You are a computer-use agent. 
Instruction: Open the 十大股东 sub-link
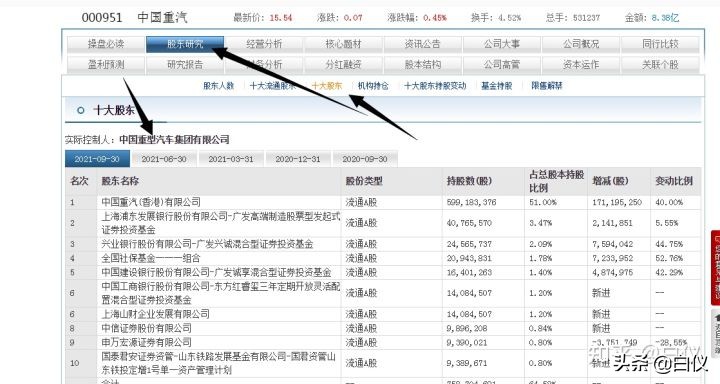coord(327,85)
